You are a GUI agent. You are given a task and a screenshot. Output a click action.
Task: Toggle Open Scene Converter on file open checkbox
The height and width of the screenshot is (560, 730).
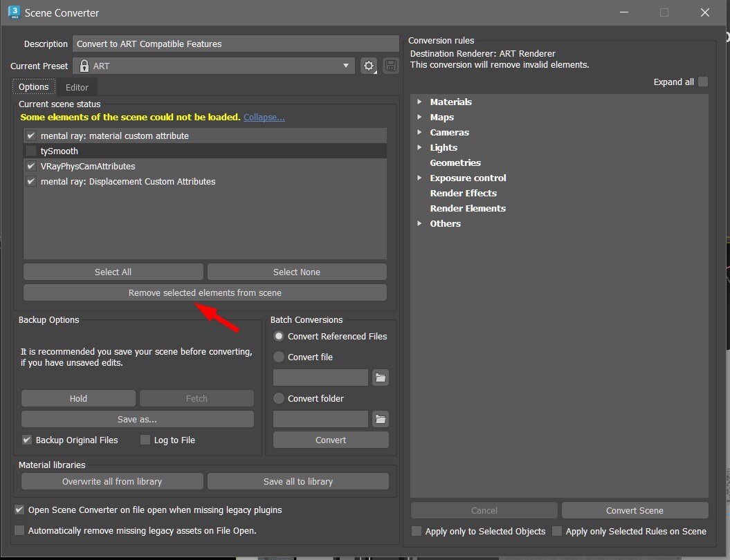19,510
